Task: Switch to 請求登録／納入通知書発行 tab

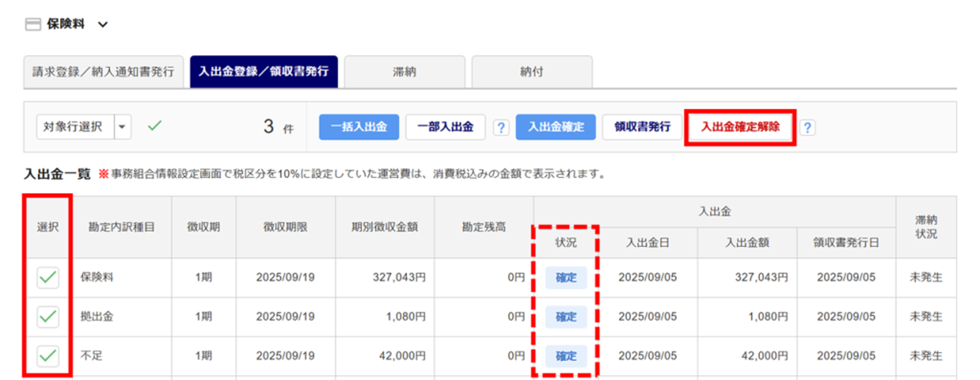Action: (104, 72)
